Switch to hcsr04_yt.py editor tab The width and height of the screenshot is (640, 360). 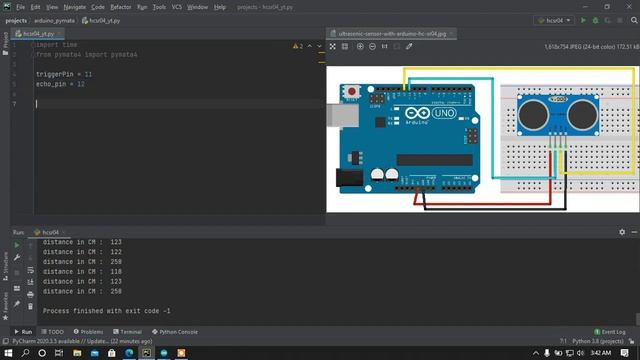tap(38, 34)
